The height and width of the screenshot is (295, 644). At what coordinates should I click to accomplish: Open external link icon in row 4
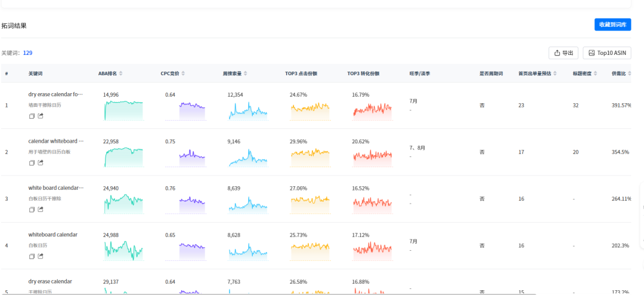(41, 256)
